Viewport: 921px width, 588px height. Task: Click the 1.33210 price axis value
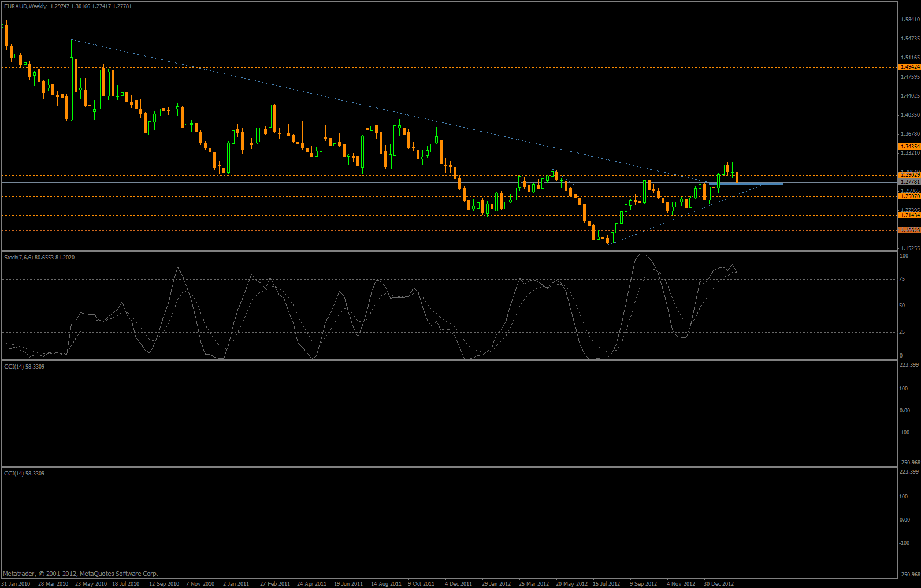[910, 153]
